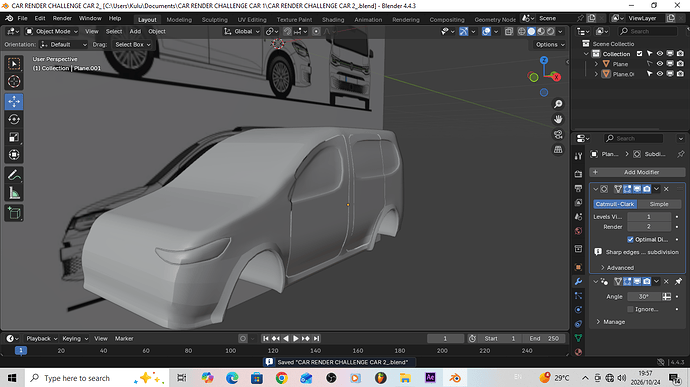690x387 pixels.
Task: Open the Material properties tab
Action: [578, 352]
